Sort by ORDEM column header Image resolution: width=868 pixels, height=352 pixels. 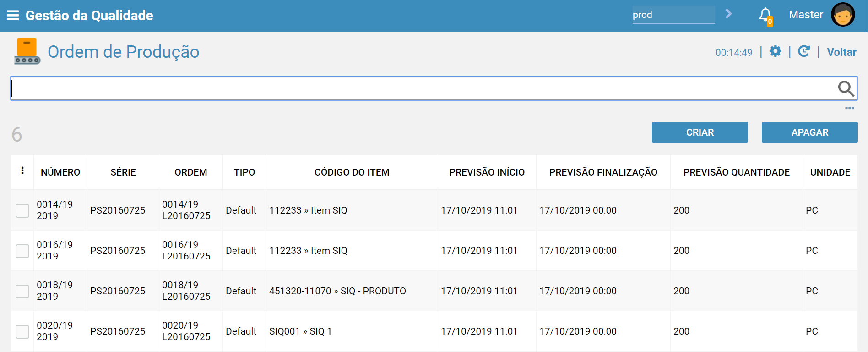(191, 172)
